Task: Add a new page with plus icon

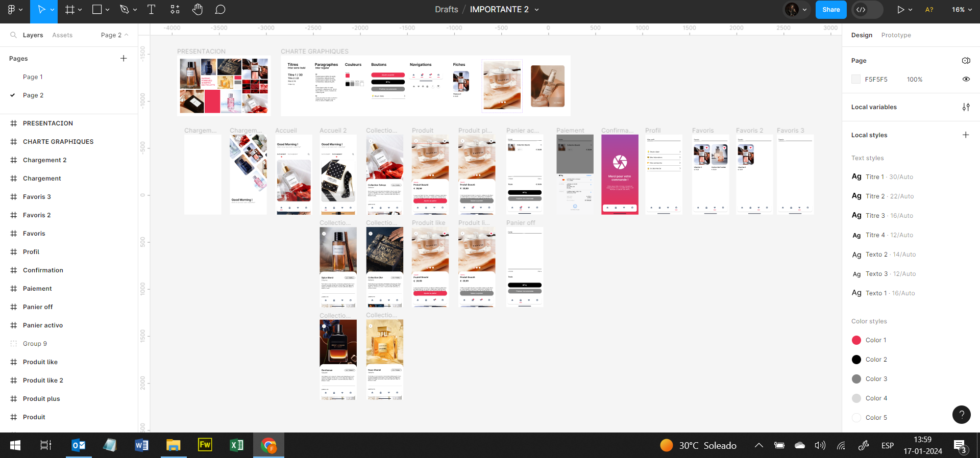Action: [x=124, y=59]
